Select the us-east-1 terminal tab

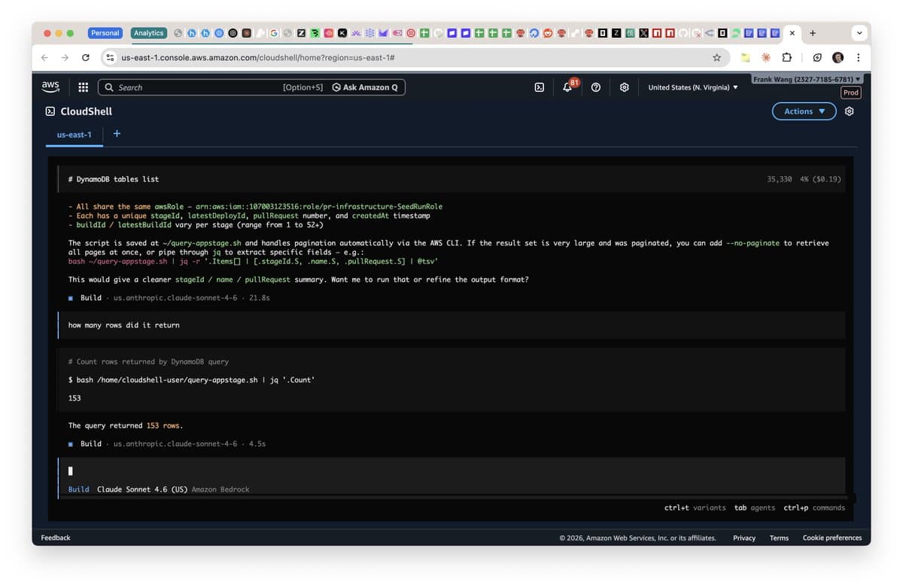74,135
